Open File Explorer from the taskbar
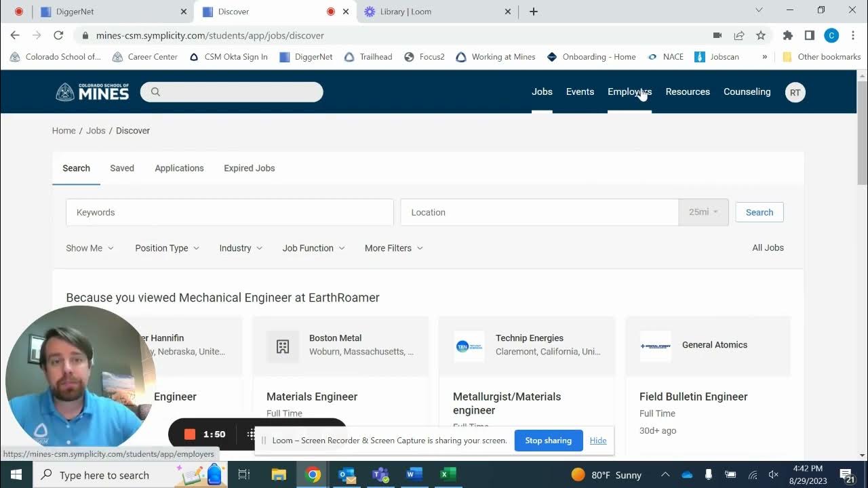The image size is (868, 488). click(x=279, y=474)
